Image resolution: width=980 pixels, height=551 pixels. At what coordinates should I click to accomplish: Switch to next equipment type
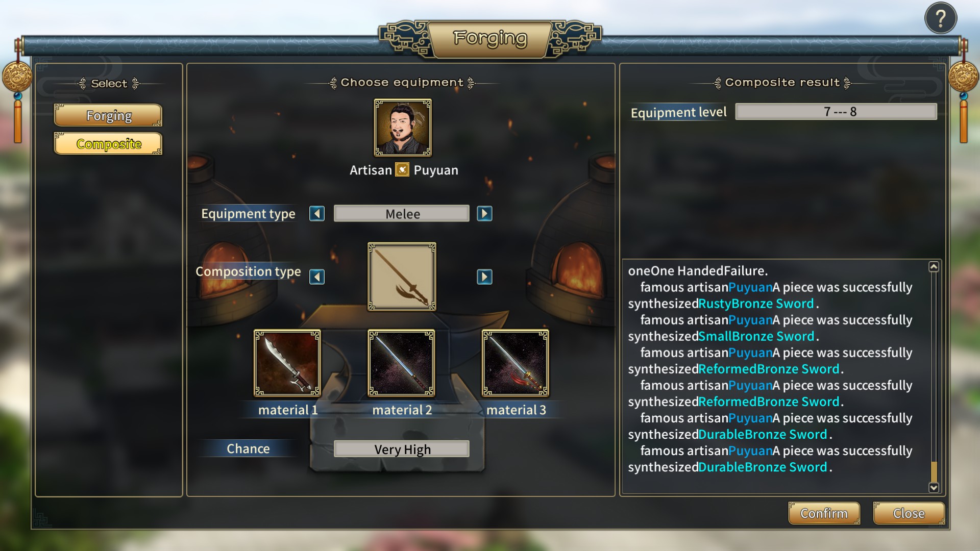484,214
